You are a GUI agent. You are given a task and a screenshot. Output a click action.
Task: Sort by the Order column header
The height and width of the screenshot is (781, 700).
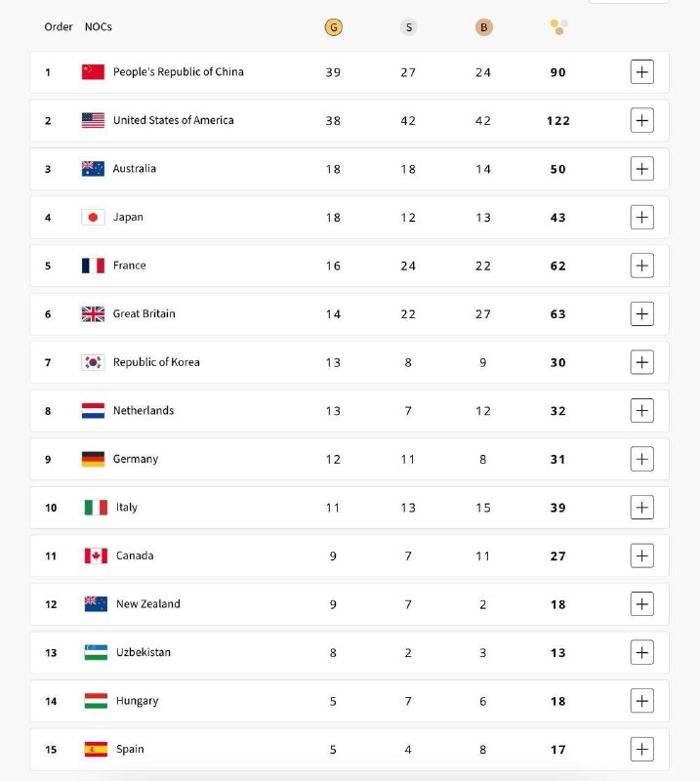pyautogui.click(x=59, y=27)
